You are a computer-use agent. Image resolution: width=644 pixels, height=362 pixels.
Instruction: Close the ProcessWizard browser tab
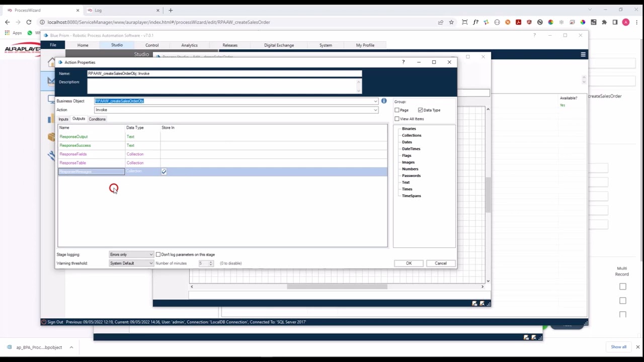tap(78, 10)
